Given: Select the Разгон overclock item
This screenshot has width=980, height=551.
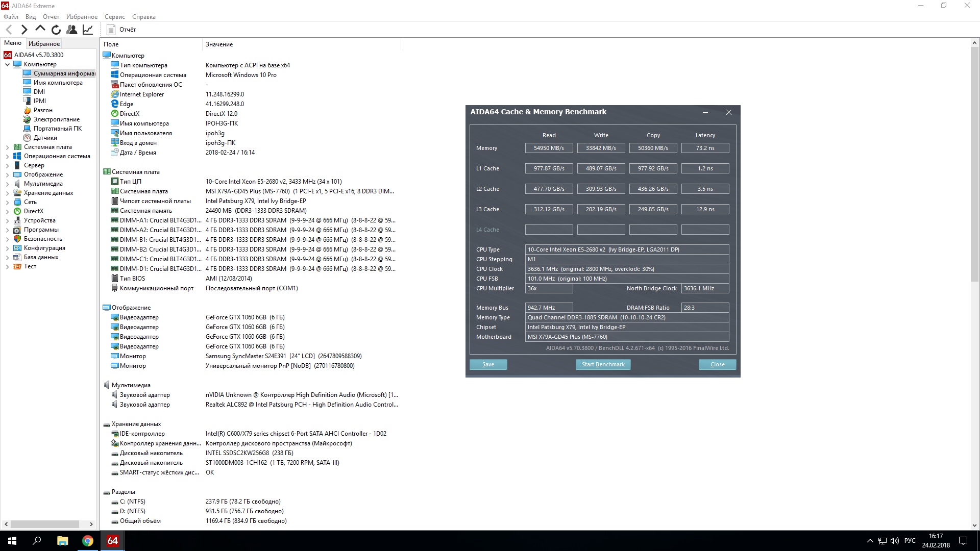Looking at the screenshot, I should point(43,110).
